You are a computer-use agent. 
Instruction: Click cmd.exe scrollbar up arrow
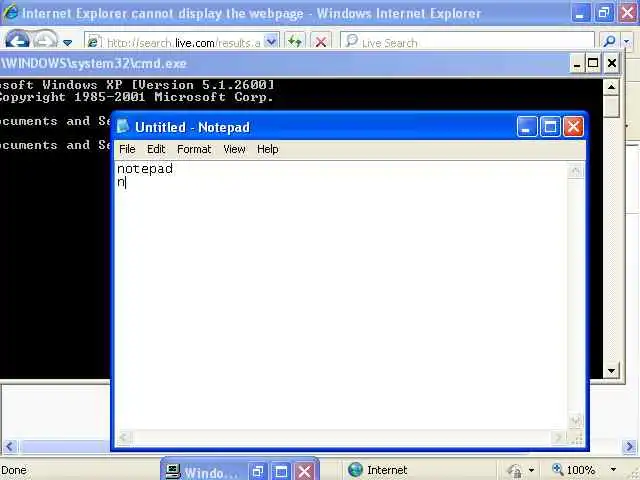[611, 87]
